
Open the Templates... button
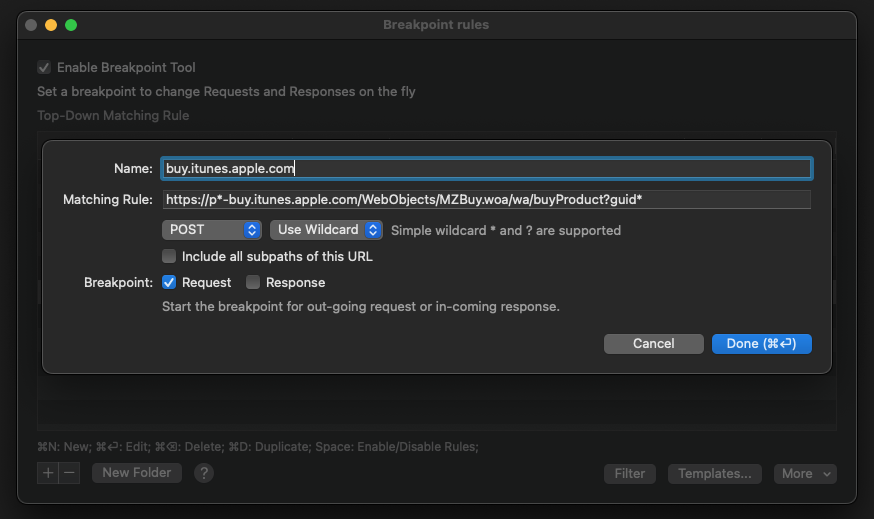(x=715, y=474)
